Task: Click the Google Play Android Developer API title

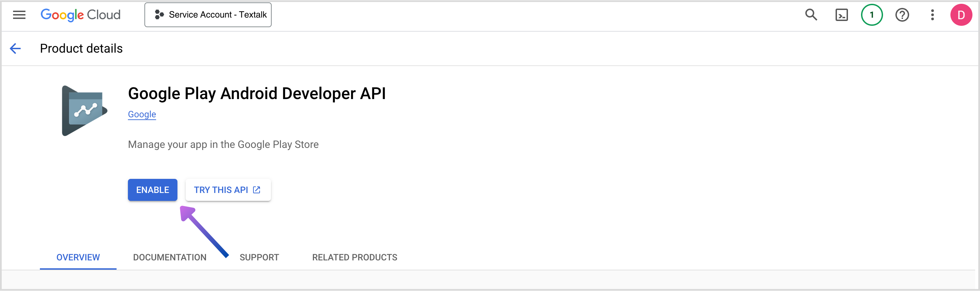Action: 257,94
